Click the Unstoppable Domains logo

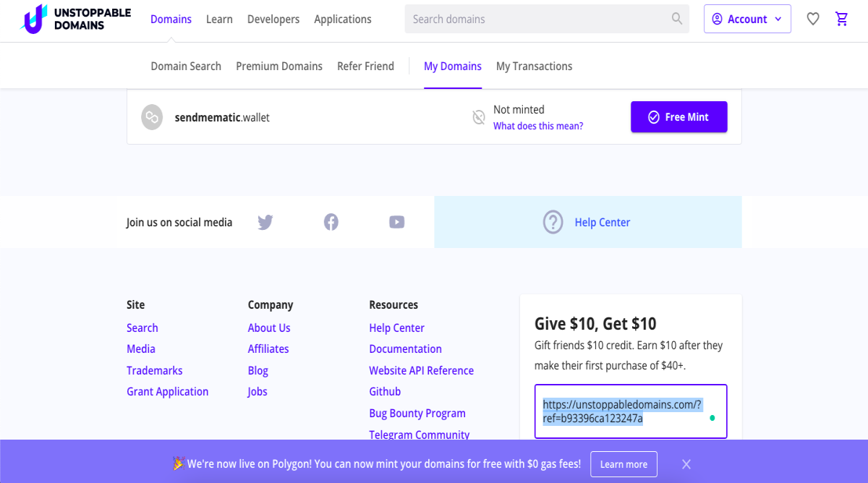click(75, 20)
